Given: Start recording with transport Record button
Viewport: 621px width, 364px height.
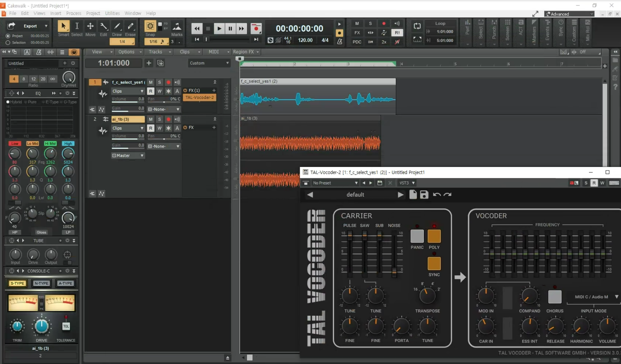Looking at the screenshot, I should (256, 28).
